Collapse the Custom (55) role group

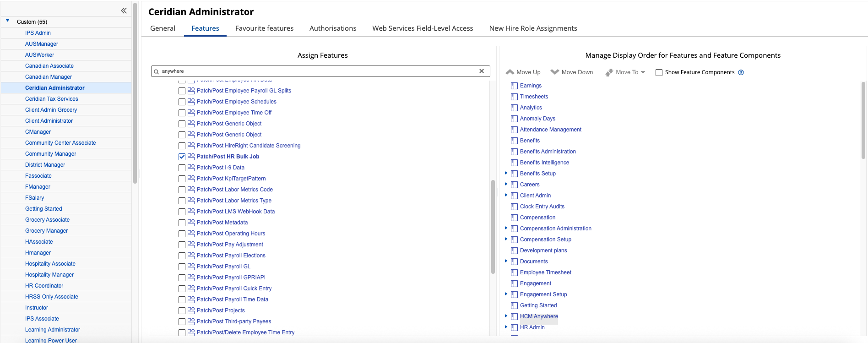[x=7, y=21]
